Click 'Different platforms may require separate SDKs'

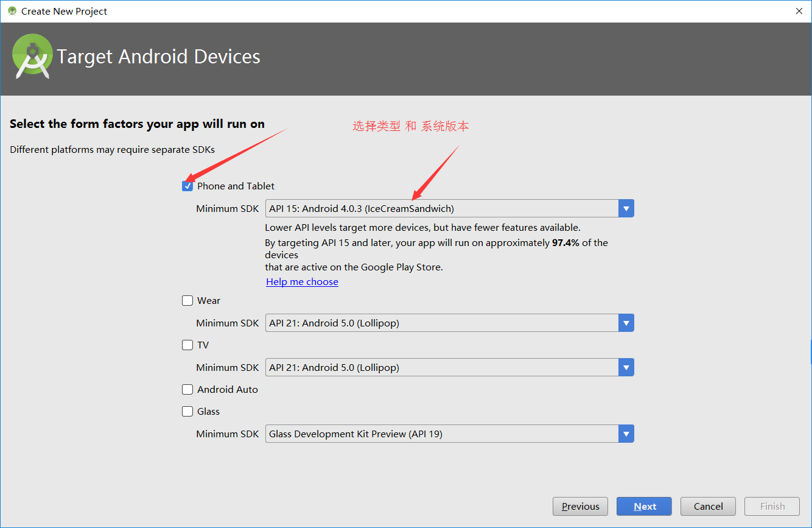[112, 150]
